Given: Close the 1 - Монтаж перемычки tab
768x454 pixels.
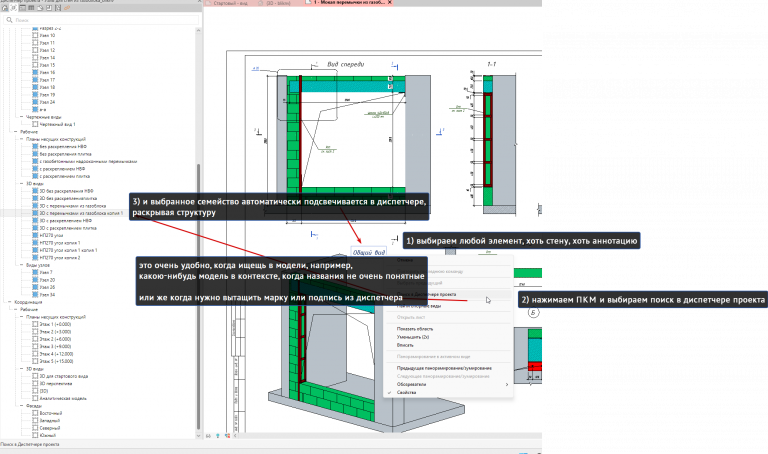Looking at the screenshot, I should (390, 2).
